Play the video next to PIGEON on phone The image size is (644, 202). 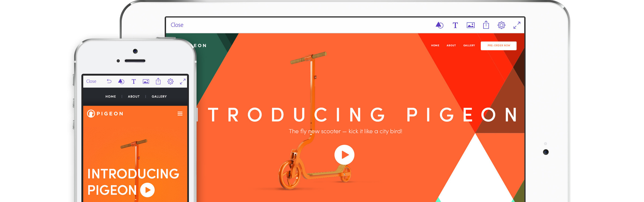click(147, 190)
